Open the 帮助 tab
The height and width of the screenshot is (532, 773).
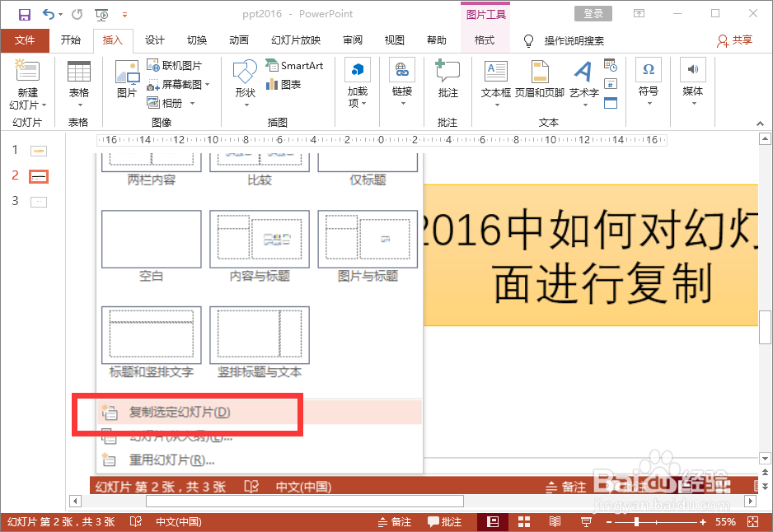[x=436, y=40]
